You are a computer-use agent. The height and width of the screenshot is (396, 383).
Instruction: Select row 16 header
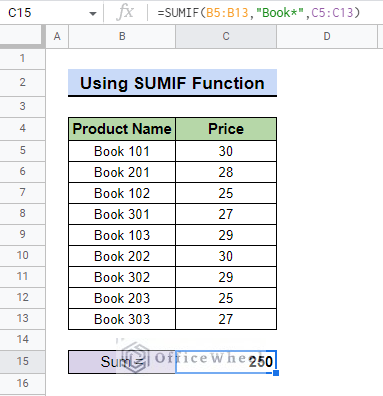[22, 384]
